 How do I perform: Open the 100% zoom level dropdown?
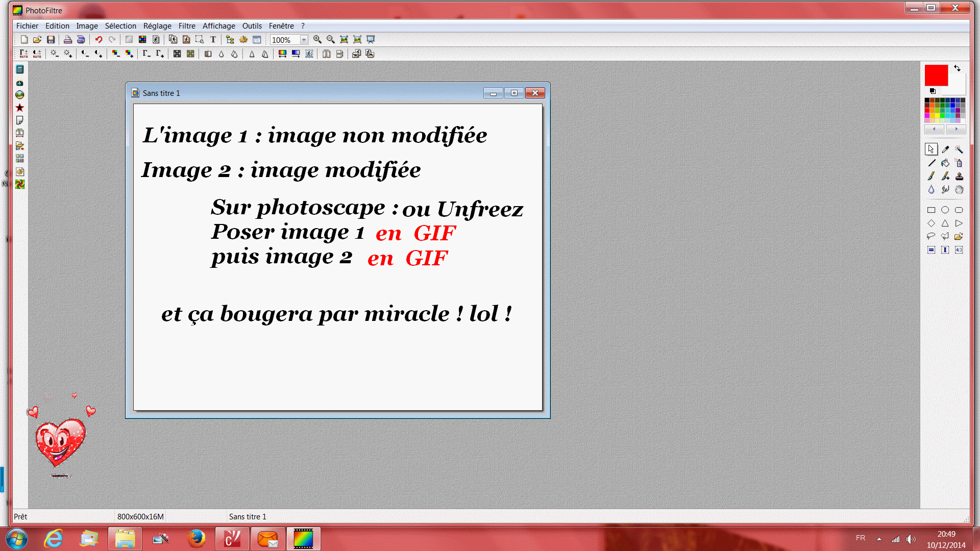point(304,40)
